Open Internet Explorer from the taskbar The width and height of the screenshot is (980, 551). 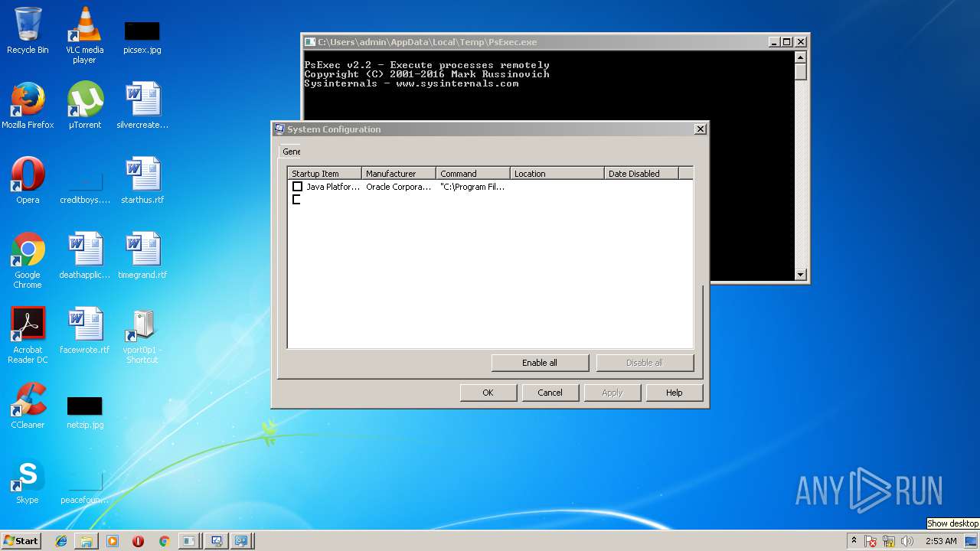[x=61, y=541]
